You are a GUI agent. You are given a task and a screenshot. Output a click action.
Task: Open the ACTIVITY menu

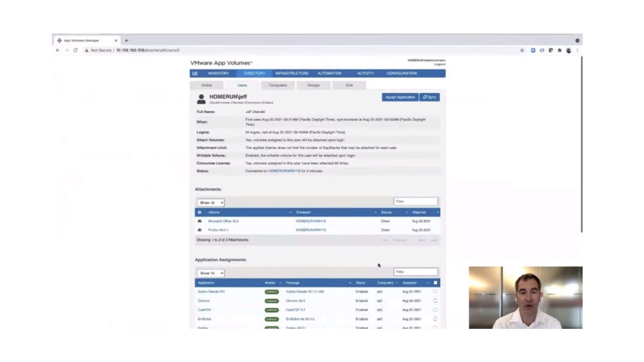(x=365, y=73)
